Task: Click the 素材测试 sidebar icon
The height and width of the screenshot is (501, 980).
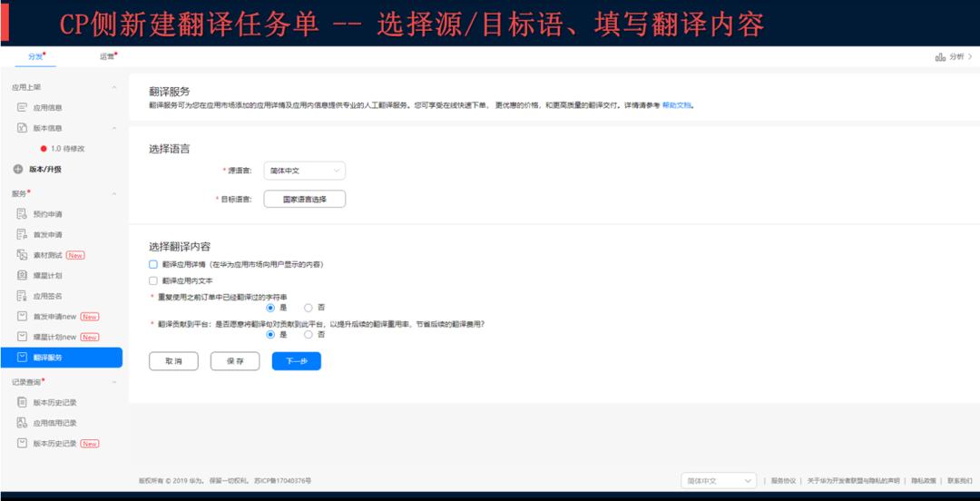Action: pos(23,255)
